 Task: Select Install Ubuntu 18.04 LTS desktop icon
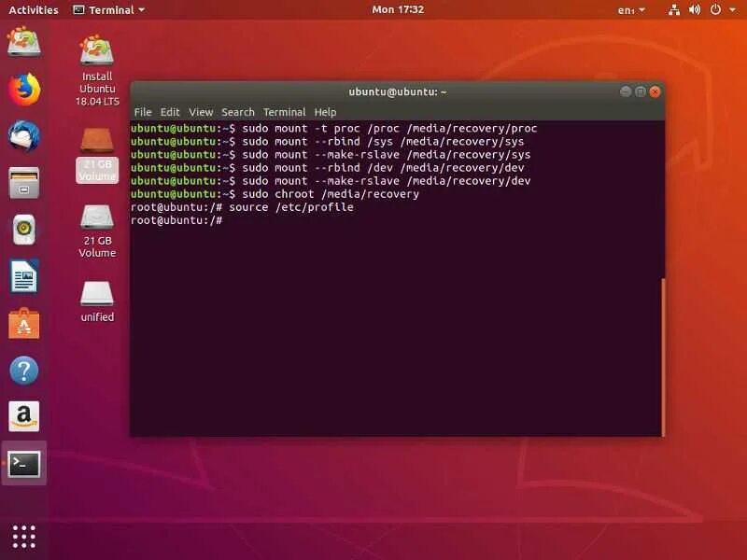tap(97, 69)
